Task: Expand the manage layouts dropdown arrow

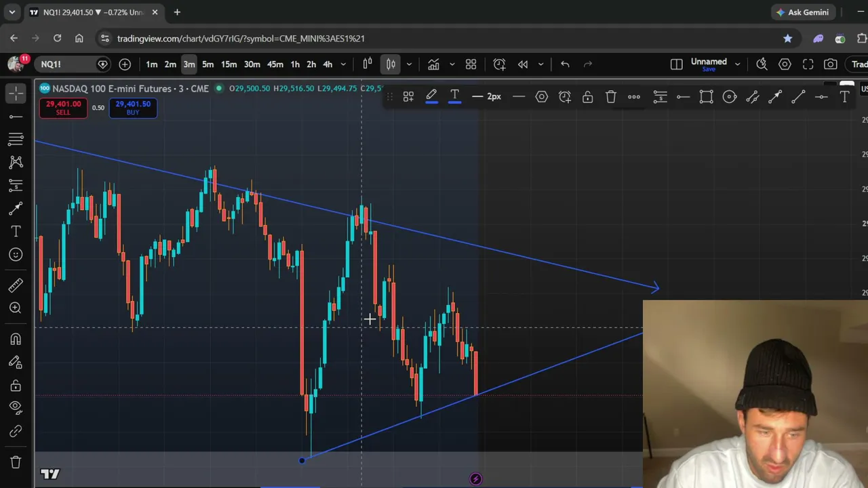Action: pyautogui.click(x=737, y=64)
